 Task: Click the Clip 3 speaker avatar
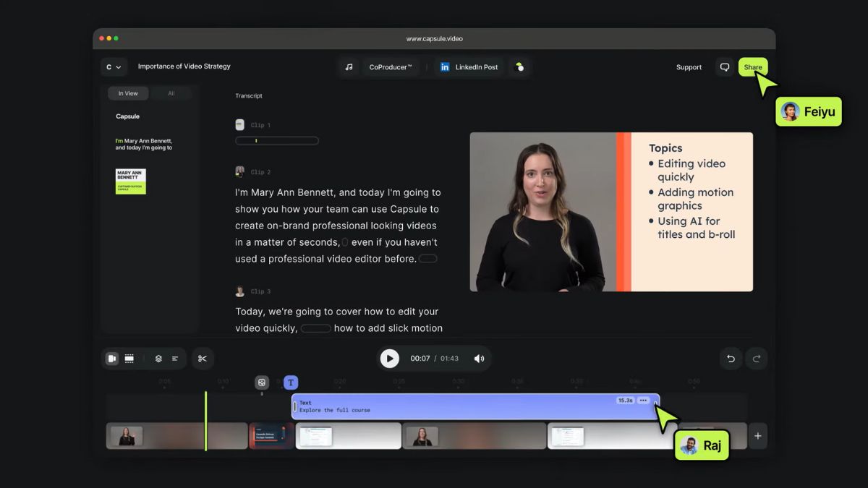point(239,291)
